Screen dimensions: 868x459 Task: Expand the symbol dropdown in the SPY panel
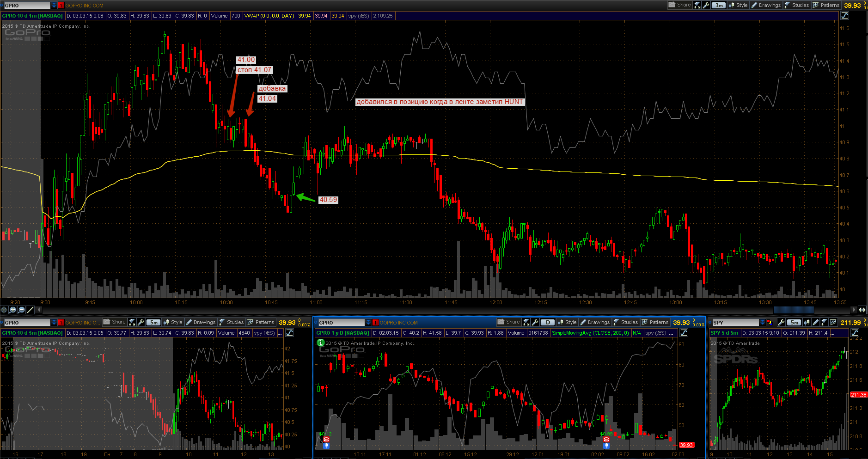pyautogui.click(x=763, y=322)
